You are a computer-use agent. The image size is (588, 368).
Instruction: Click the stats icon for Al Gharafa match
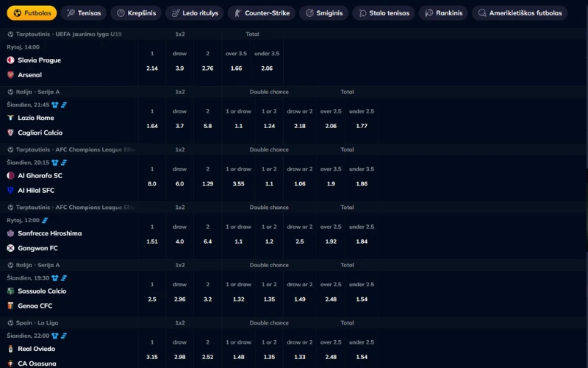coord(64,163)
